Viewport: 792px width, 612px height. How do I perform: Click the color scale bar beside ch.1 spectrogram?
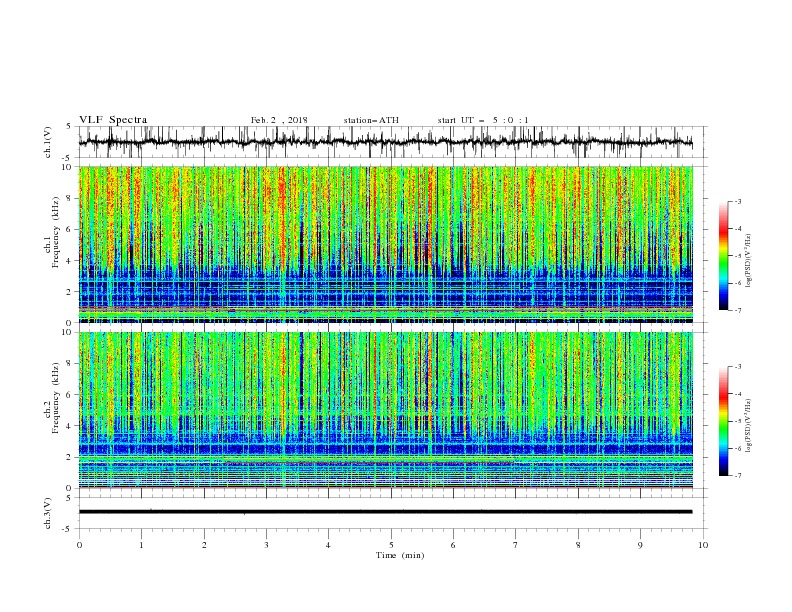(724, 256)
